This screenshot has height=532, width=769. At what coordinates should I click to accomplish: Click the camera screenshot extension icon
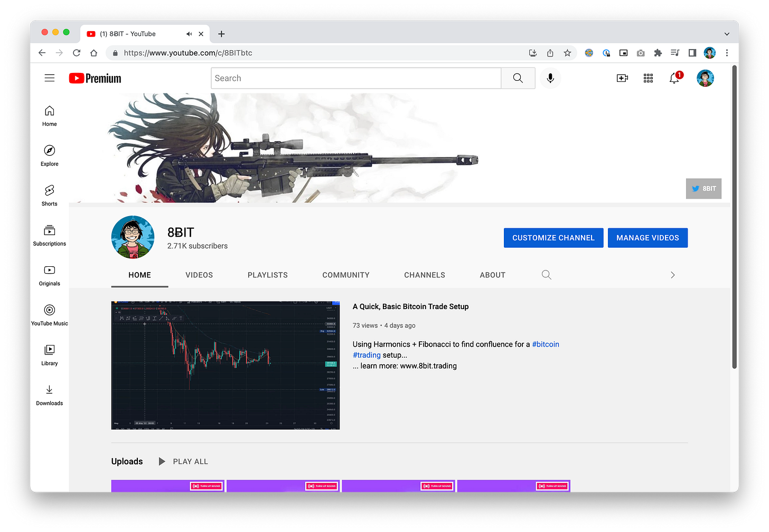tap(641, 53)
